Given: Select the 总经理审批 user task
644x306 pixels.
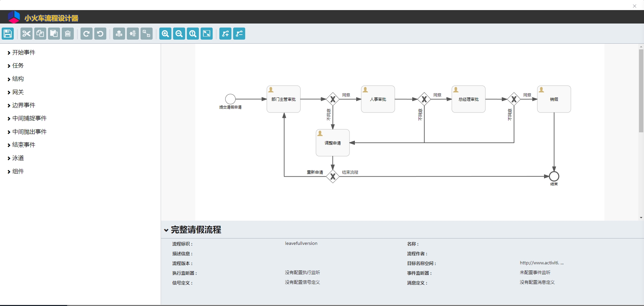Looking at the screenshot, I should pos(469,99).
